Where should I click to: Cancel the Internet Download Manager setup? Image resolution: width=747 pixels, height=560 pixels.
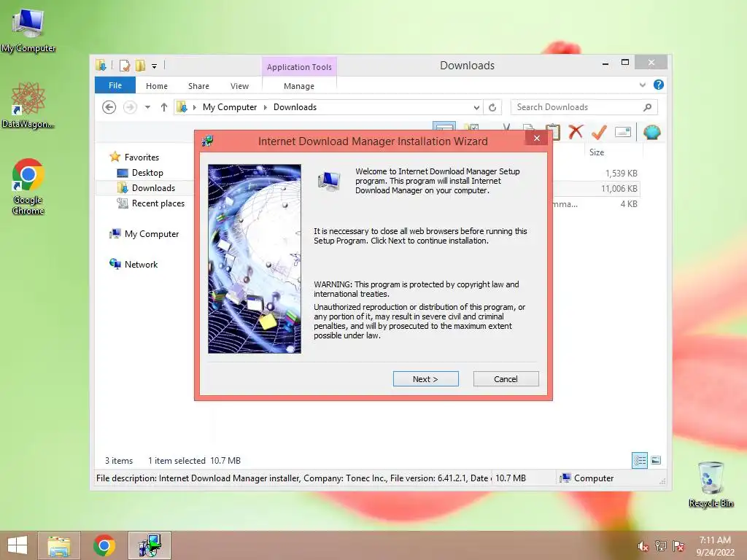coord(506,379)
